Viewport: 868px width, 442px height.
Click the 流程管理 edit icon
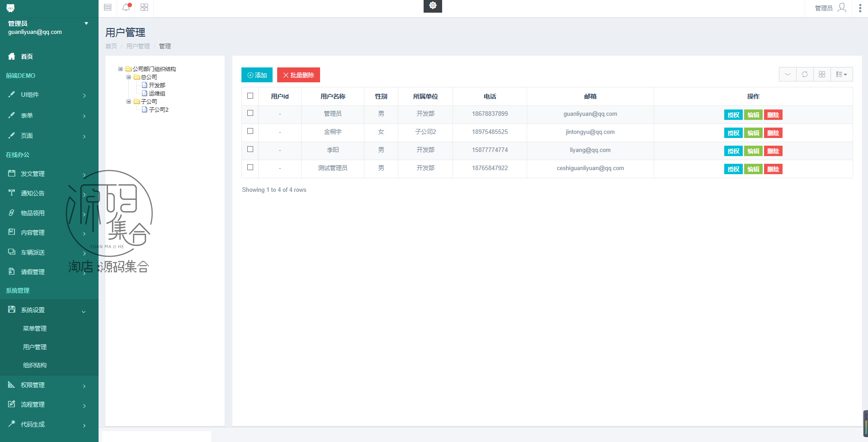12,404
